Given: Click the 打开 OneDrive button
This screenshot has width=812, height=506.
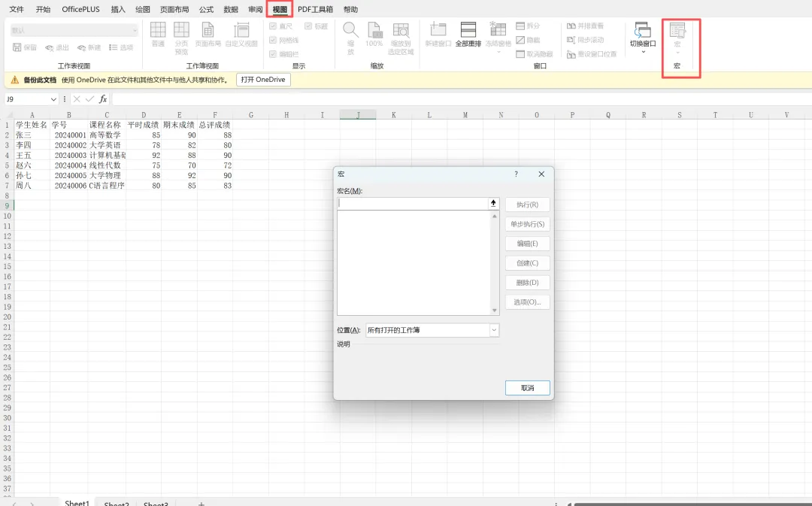Looking at the screenshot, I should coord(263,80).
